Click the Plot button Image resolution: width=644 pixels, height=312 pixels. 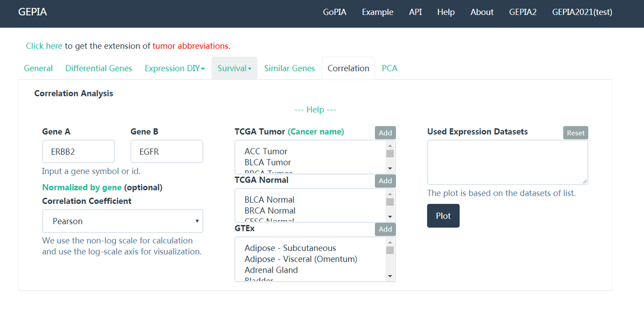(x=443, y=216)
